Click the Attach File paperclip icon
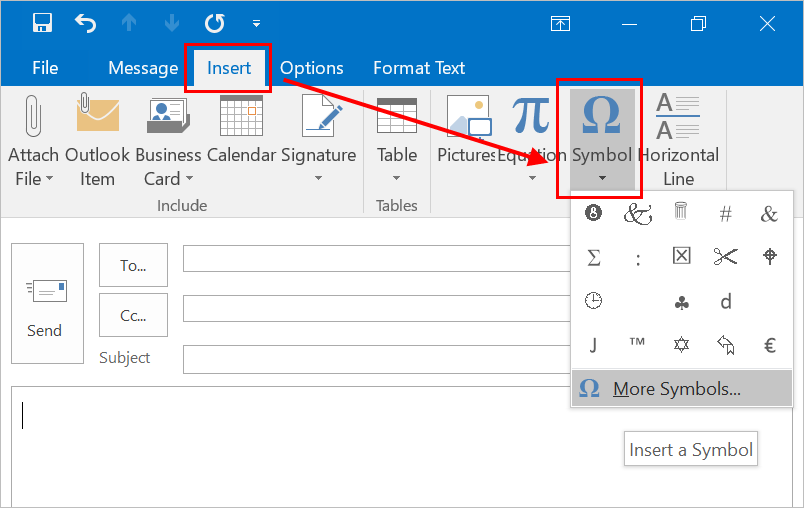The image size is (804, 508). 33,116
